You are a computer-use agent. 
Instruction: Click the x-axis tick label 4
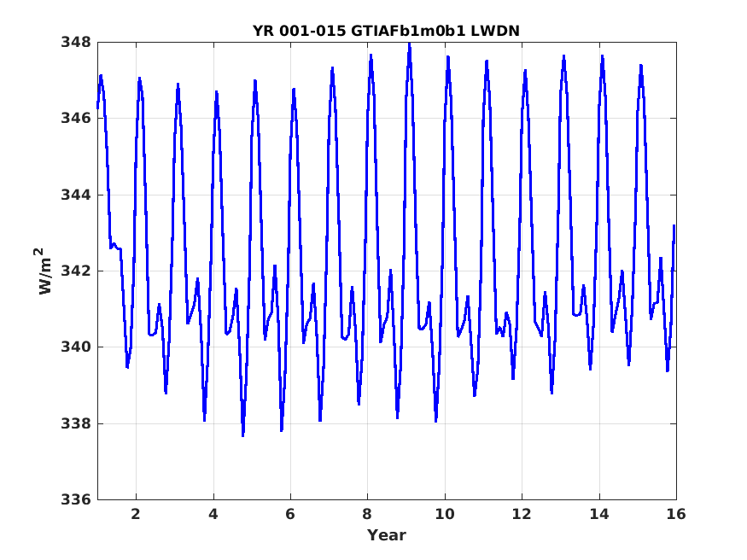pos(213,514)
